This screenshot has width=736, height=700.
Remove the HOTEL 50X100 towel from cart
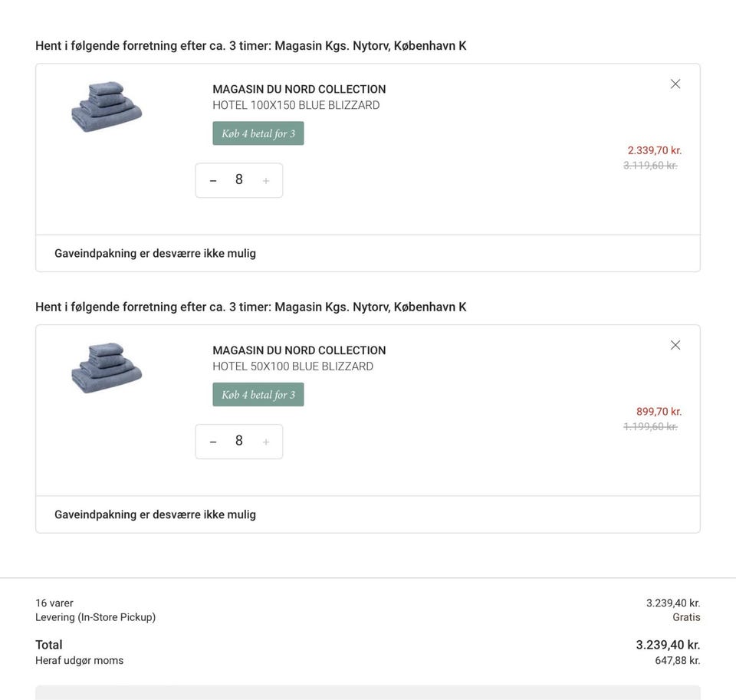675,346
